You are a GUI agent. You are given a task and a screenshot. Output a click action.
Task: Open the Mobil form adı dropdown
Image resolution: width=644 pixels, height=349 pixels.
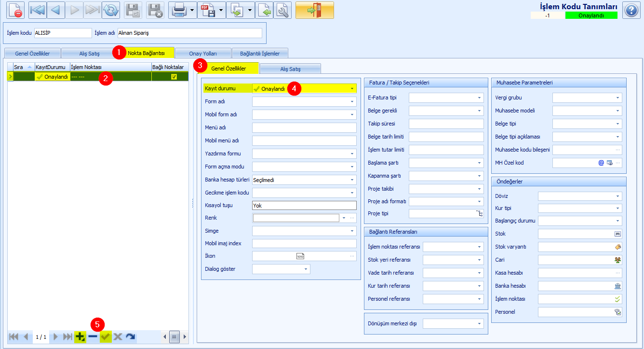(352, 114)
